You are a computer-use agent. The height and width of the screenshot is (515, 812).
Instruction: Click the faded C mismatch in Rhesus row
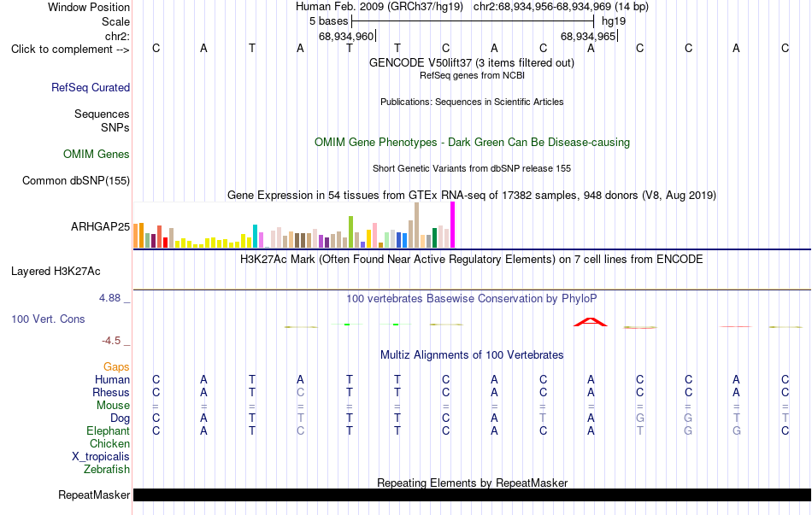tap(300, 392)
